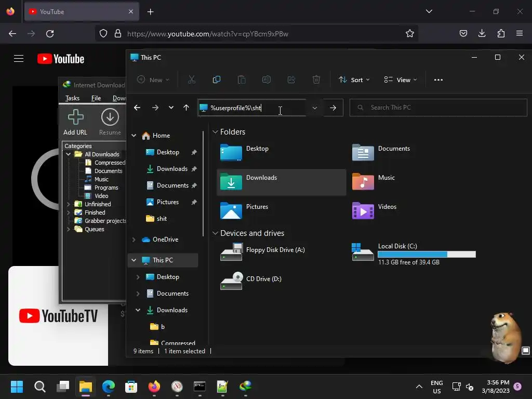Open YouTube guide hamburger menu
Viewport: 532px width, 399px height.
click(19, 59)
